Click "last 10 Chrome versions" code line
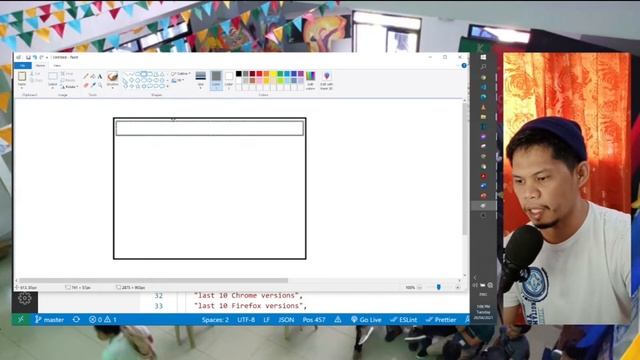 [x=249, y=295]
